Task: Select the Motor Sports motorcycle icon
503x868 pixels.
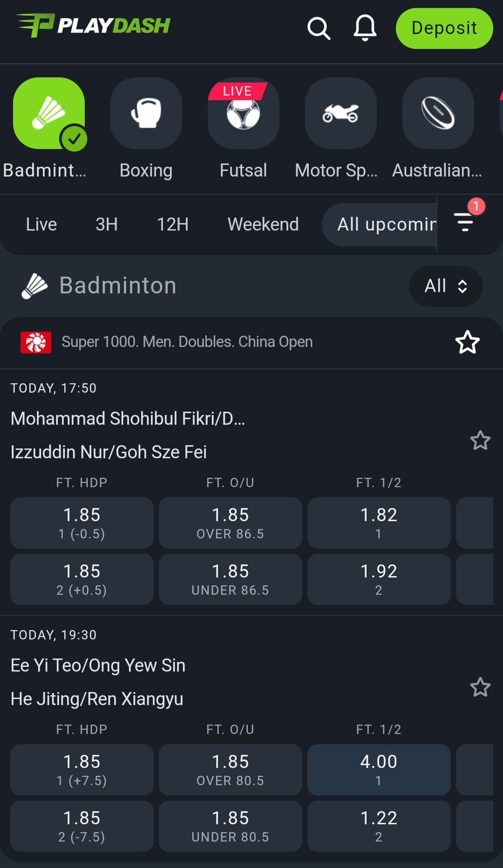Action: (x=340, y=113)
